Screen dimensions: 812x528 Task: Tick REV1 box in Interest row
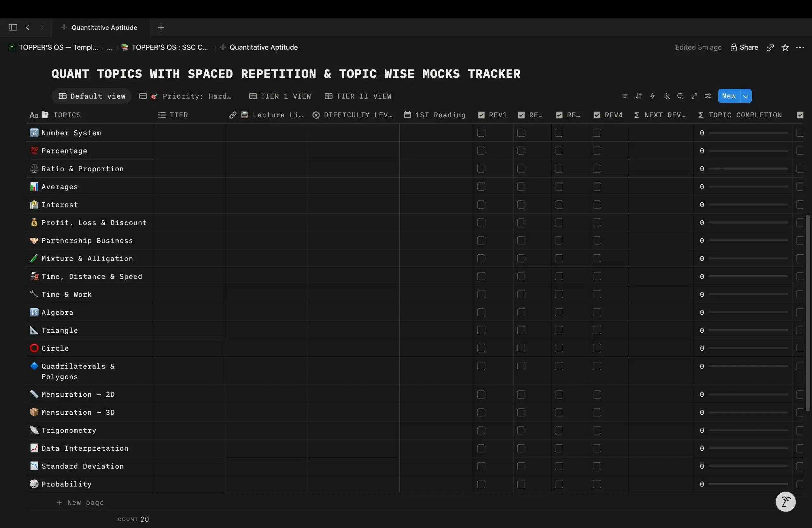tap(481, 205)
